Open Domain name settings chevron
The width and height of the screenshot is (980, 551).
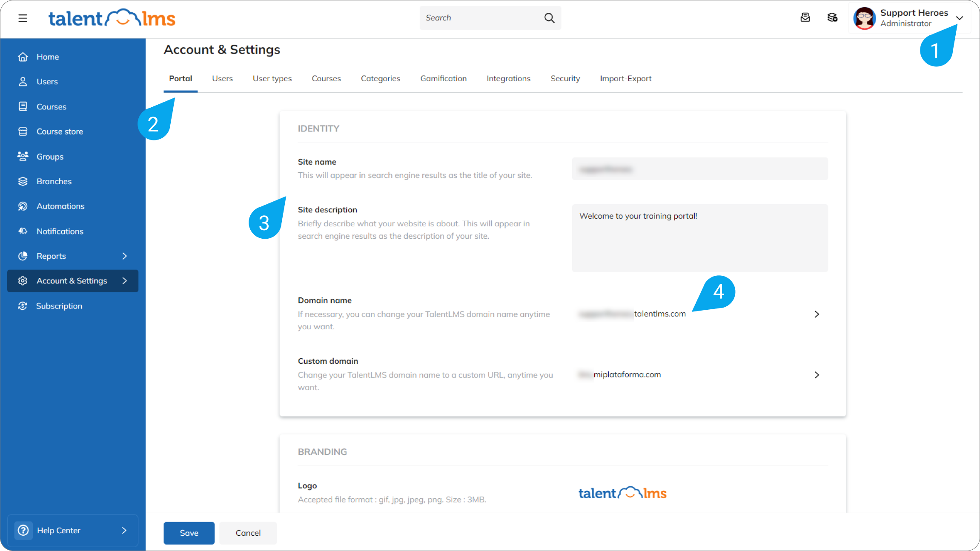(x=817, y=314)
